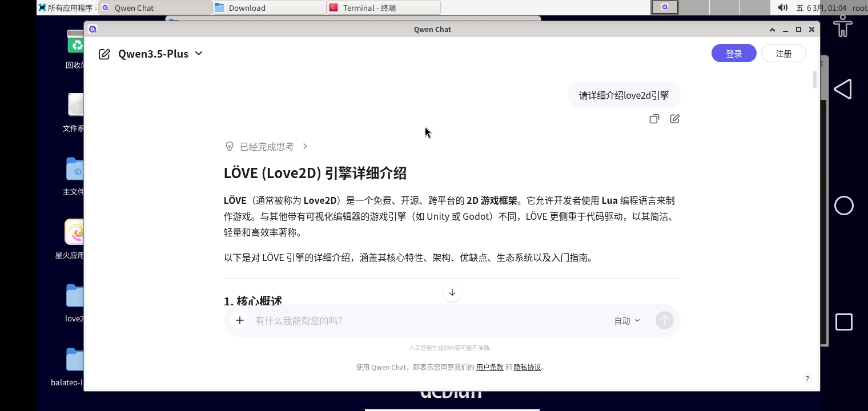Select the first workspace in the switcher

665,7
